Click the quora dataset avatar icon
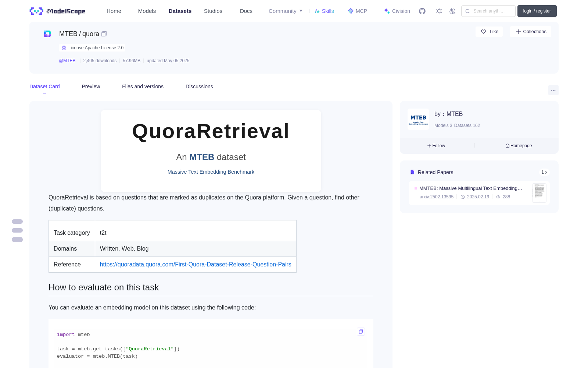 point(47,34)
